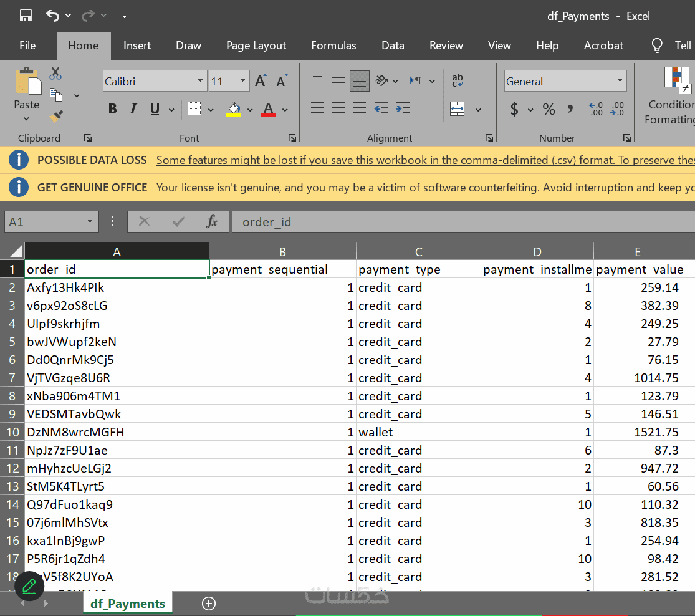Merge and center cells
Viewport: 695px width, 616px height.
tap(457, 108)
